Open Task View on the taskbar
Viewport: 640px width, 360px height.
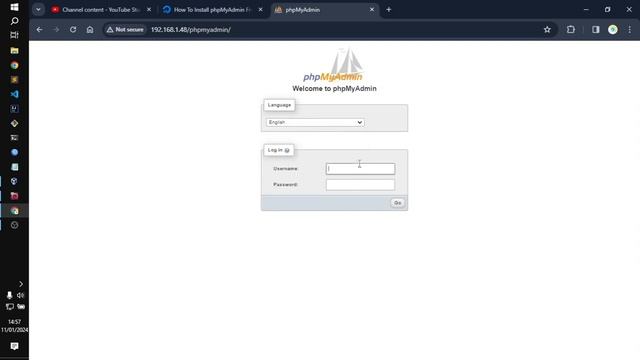click(x=14, y=35)
